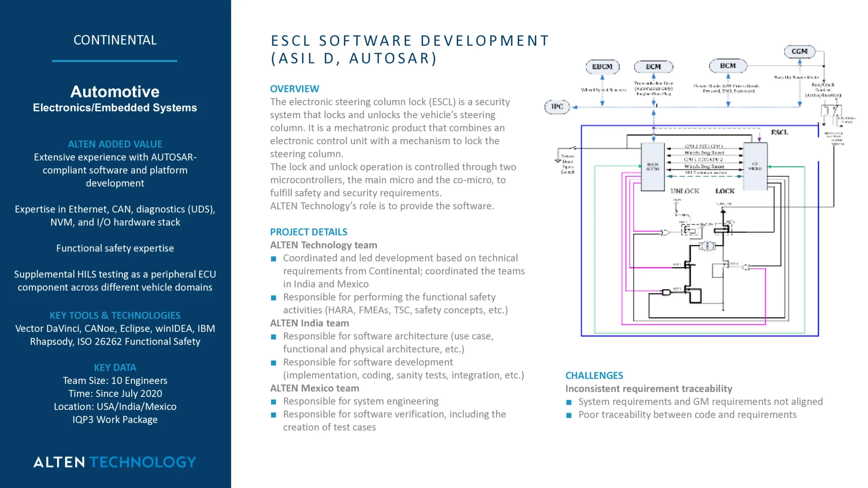Click 'Time: Since July 2020' line
Viewport: 868px width, 488px height.
[x=115, y=394]
